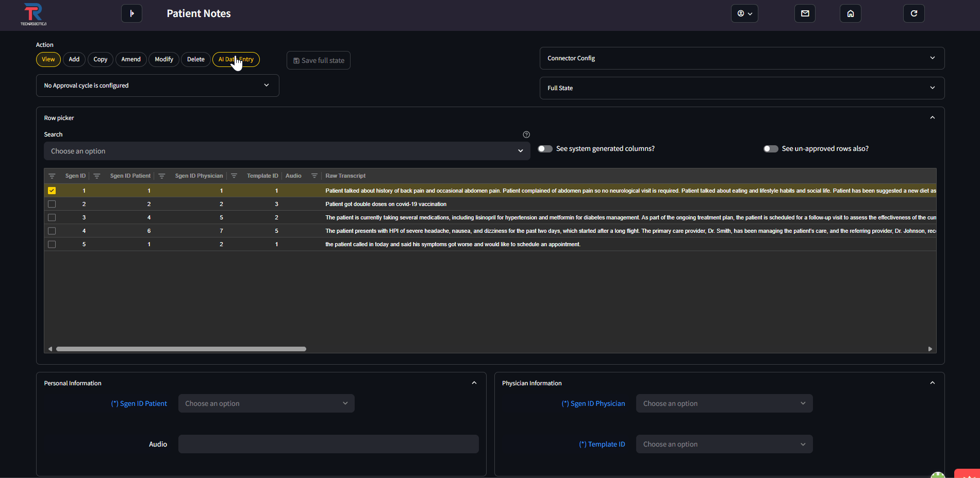
Task: Click the AI Data Entry button
Action: click(236, 59)
